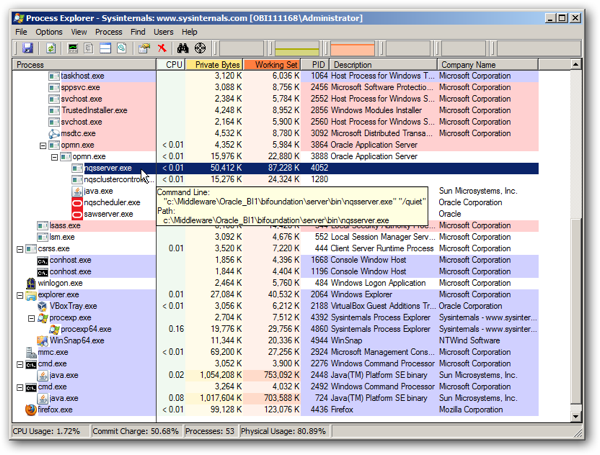Click the vertical scrollbar up arrow

576,64
